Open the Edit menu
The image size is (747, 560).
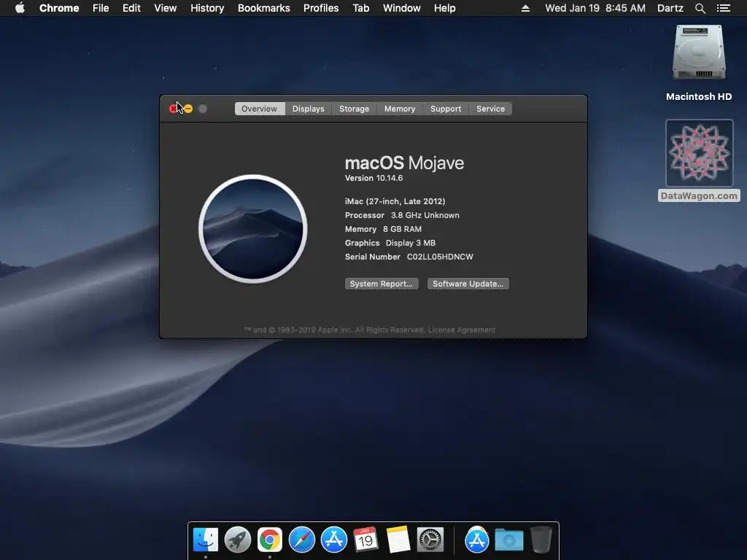coord(131,8)
